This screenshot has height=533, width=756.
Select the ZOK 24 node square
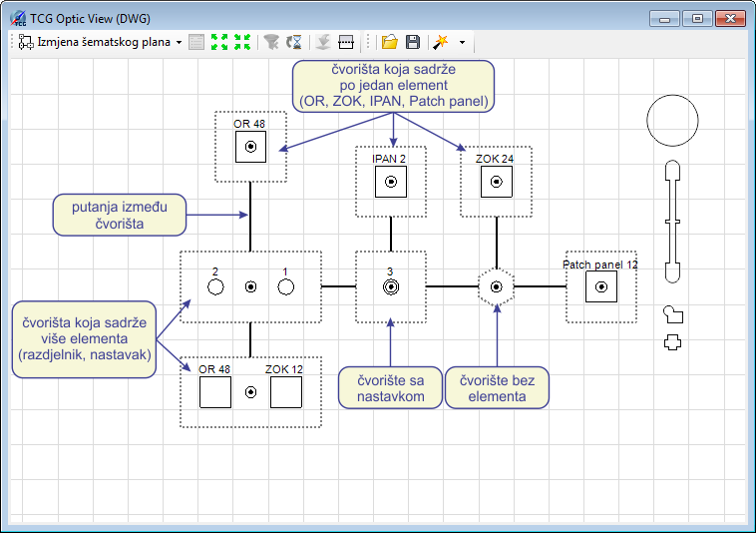click(x=497, y=182)
